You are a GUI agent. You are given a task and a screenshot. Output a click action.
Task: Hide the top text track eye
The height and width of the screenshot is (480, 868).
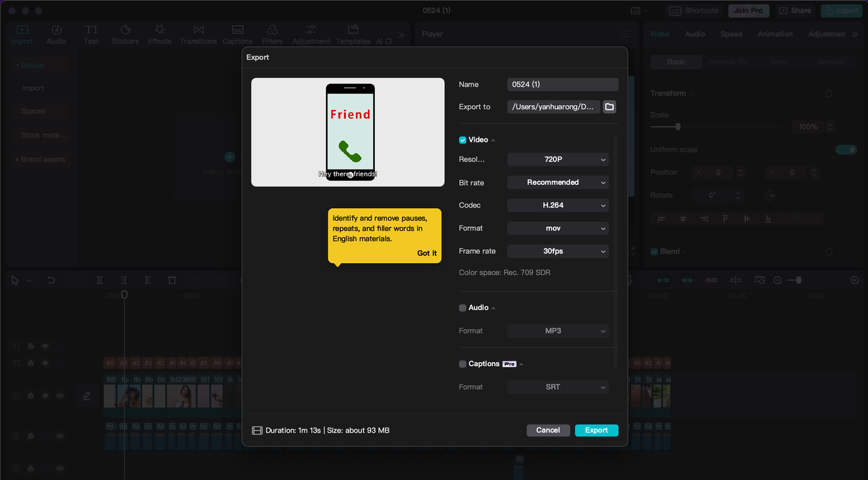pos(45,346)
